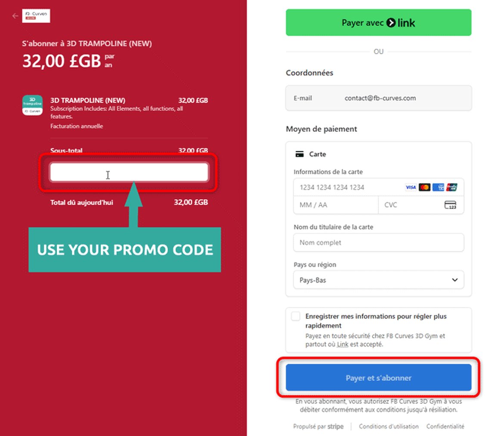Click the Carte payment method icon
This screenshot has width=504, height=436.
299,154
